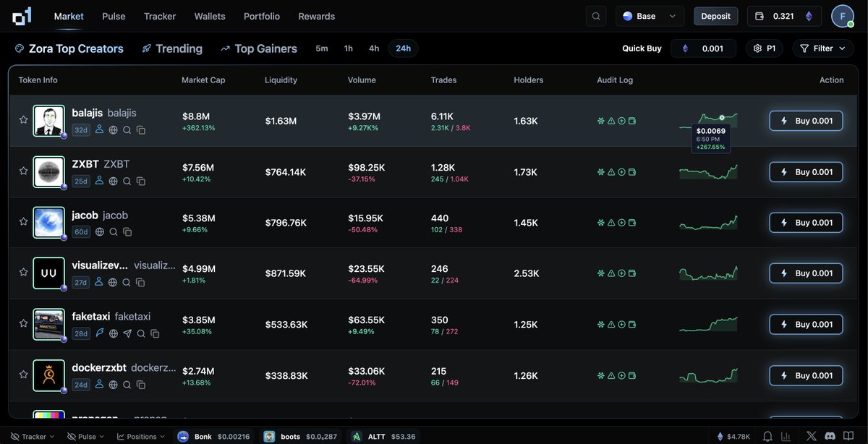Show the Top Gainers list
868x444 pixels.
259,48
